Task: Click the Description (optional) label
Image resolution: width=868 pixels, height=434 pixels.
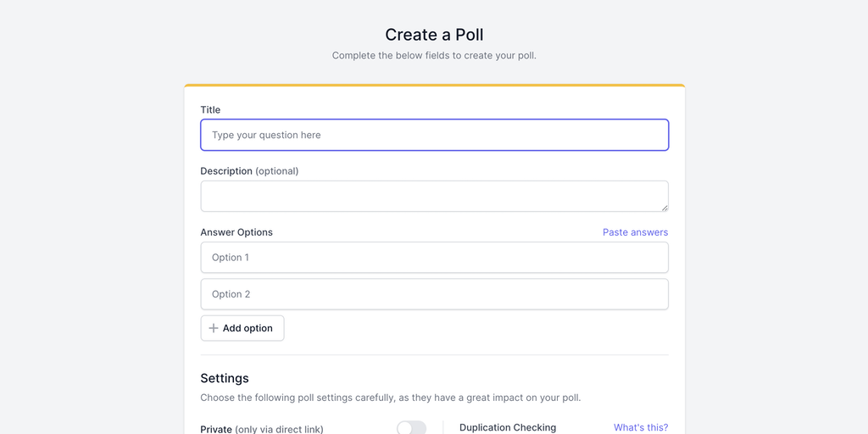Action: [249, 171]
